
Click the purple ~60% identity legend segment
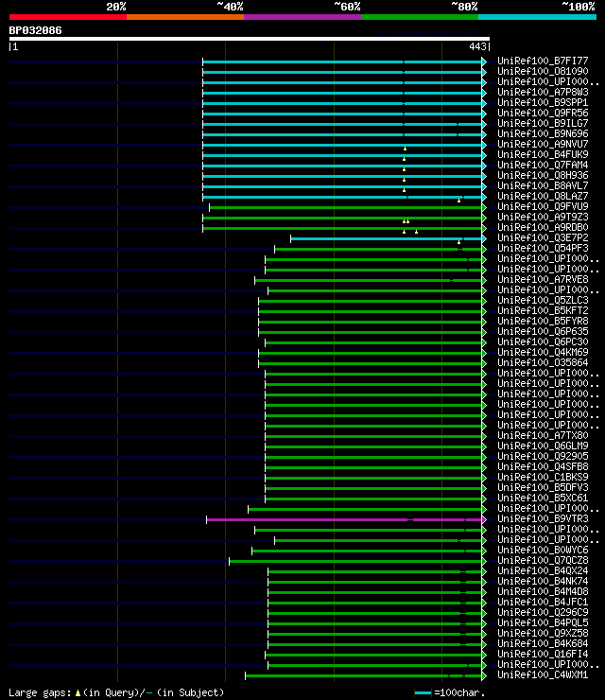tap(302, 17)
